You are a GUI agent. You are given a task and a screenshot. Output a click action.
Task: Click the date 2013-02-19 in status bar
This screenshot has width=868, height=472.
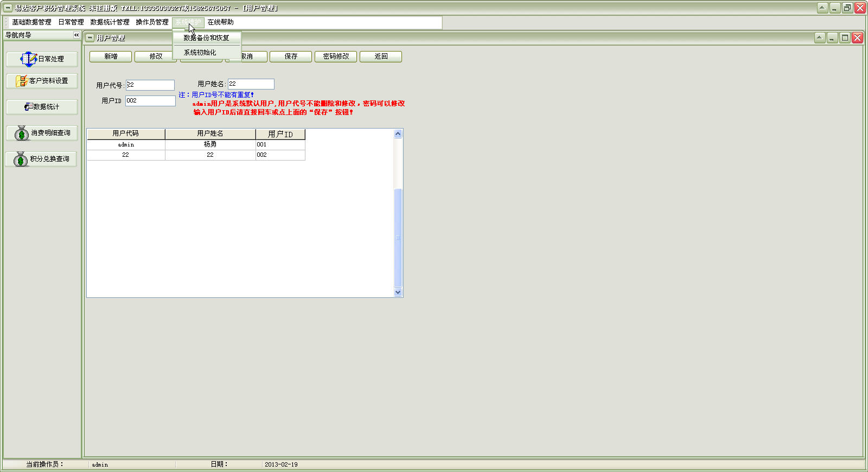281,465
